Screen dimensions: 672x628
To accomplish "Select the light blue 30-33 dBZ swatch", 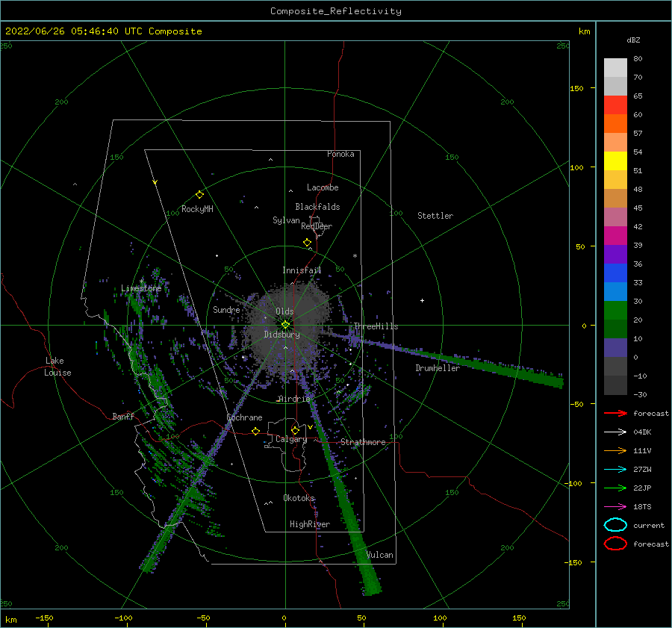I will (x=615, y=291).
